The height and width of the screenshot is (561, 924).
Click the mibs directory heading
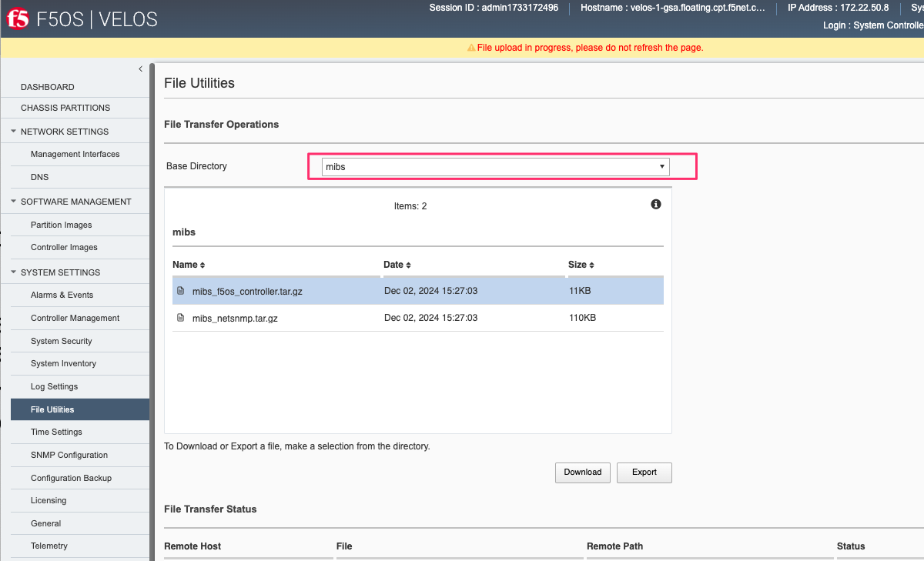pyautogui.click(x=184, y=232)
